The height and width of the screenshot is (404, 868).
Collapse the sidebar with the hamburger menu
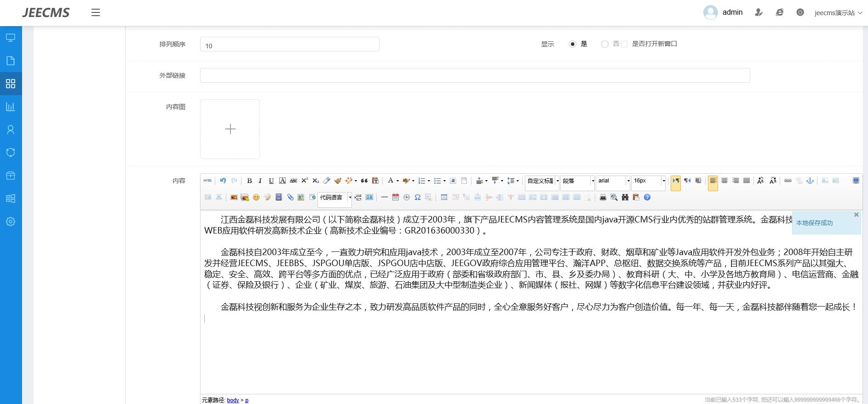96,13
